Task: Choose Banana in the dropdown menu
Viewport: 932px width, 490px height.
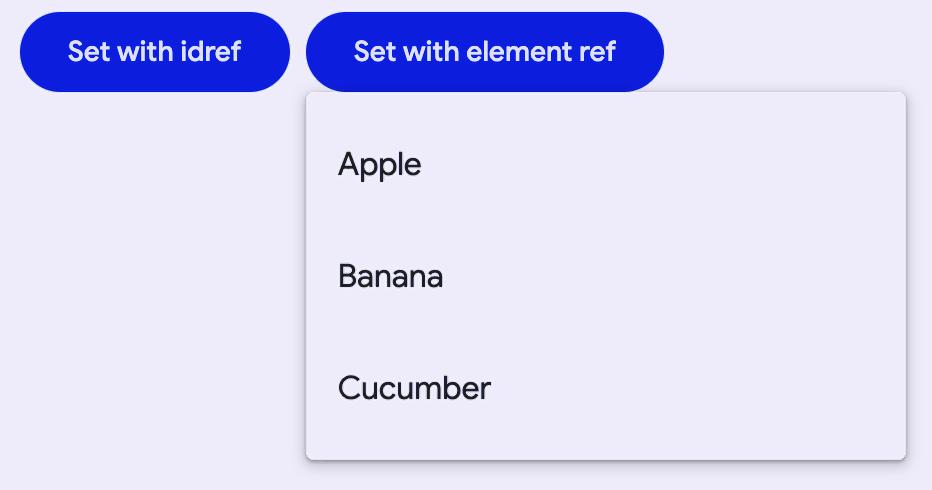Action: pyautogui.click(x=391, y=277)
